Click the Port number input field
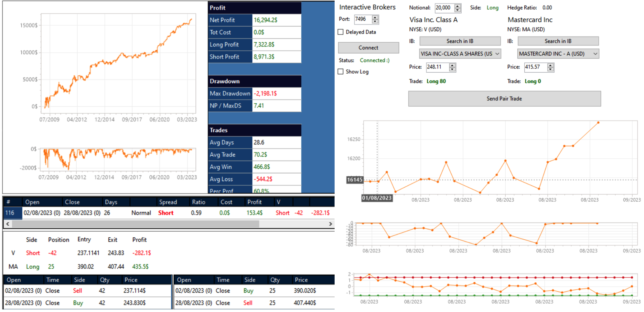This screenshot has width=644, height=312. pyautogui.click(x=363, y=19)
